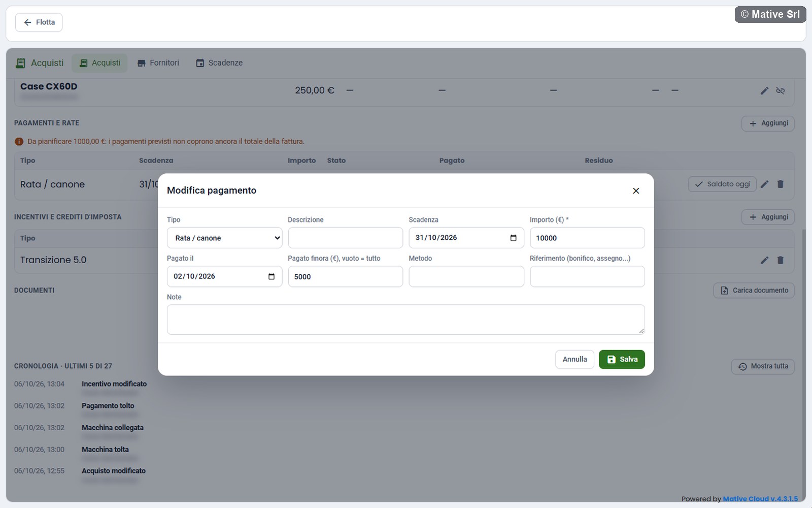Edit the Rata / canone payment row
This screenshot has height=508, width=812.
tap(764, 184)
